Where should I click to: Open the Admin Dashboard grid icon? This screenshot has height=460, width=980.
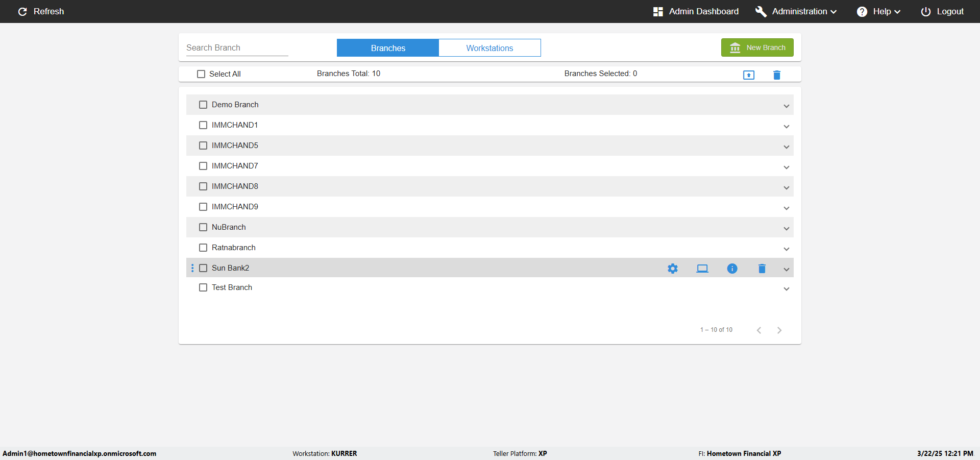tap(658, 11)
